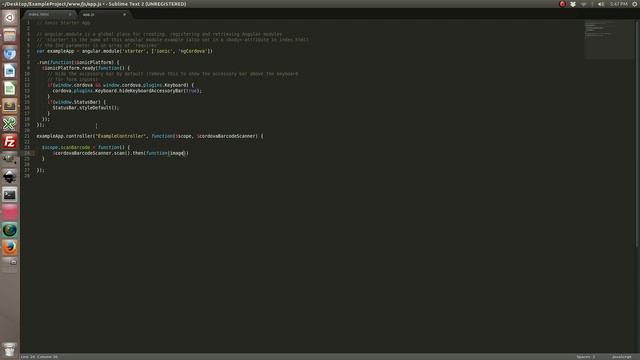Place cursor in '// Ionic Starter App' comment
The width and height of the screenshot is (640, 360).
tap(63, 23)
